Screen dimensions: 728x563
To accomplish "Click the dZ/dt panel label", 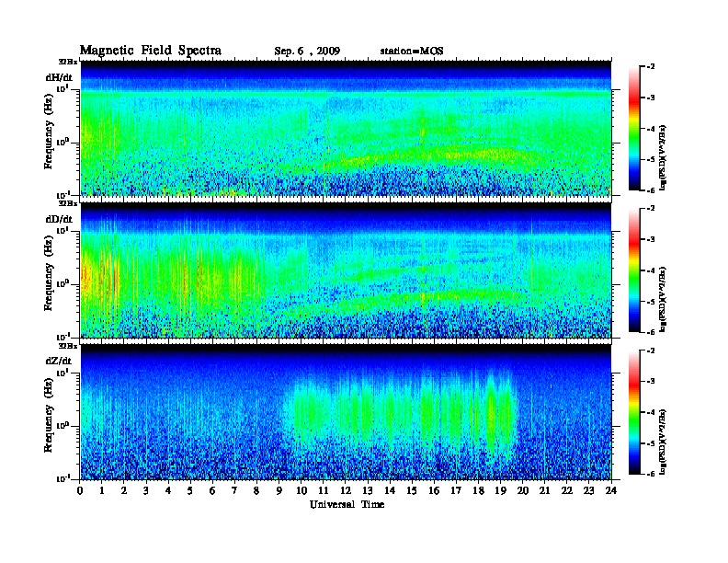I will point(59,361).
